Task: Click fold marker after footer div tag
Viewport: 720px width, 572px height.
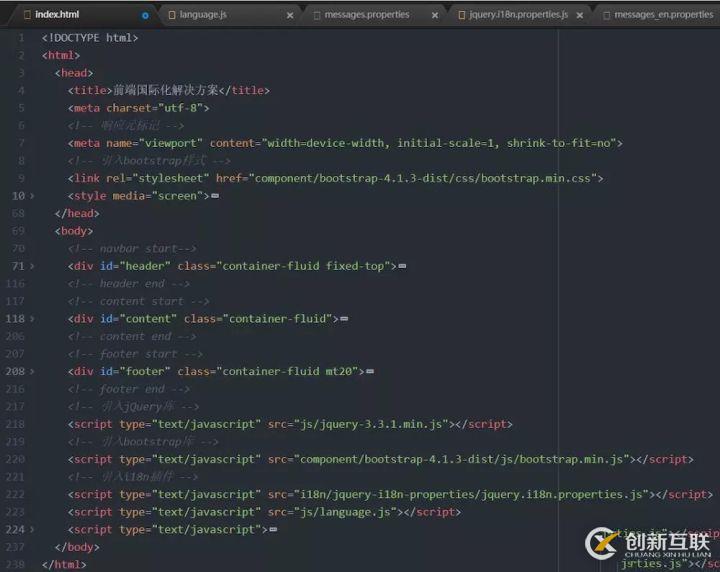Action: 370,371
